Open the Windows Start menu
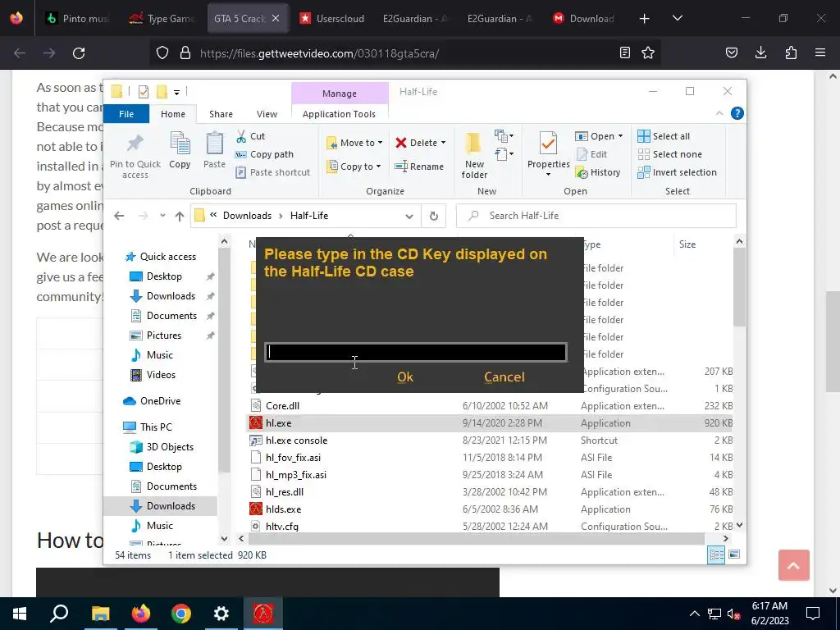Viewport: 840px width, 630px height. pyautogui.click(x=20, y=614)
